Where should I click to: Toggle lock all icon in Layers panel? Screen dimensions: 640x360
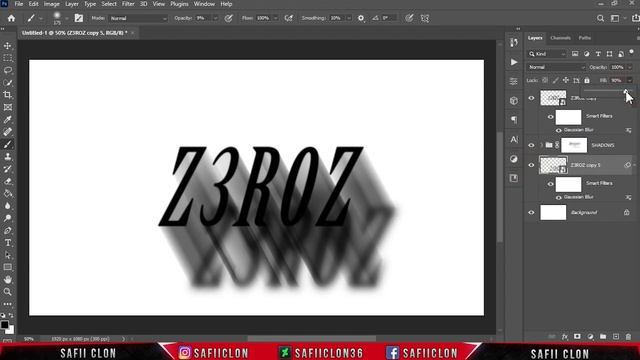pos(587,80)
